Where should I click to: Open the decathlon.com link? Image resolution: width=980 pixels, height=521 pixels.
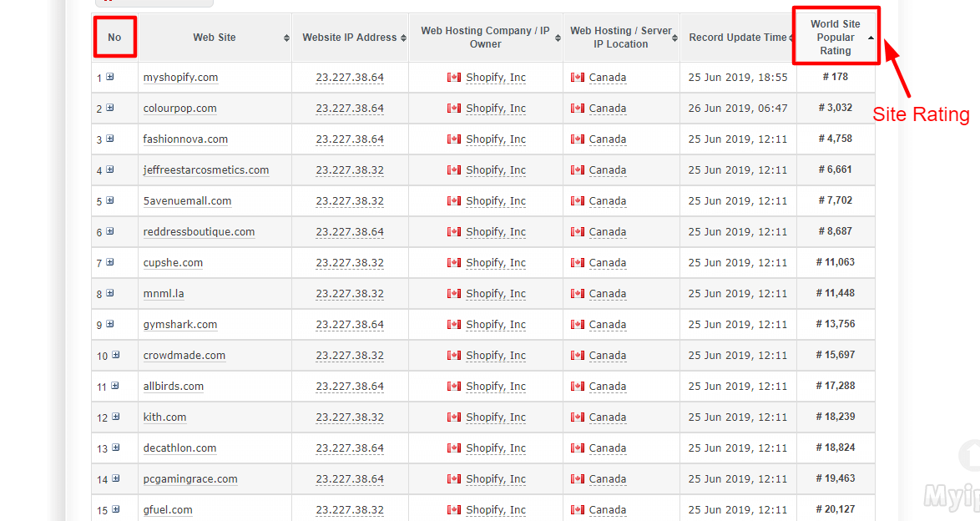180,448
